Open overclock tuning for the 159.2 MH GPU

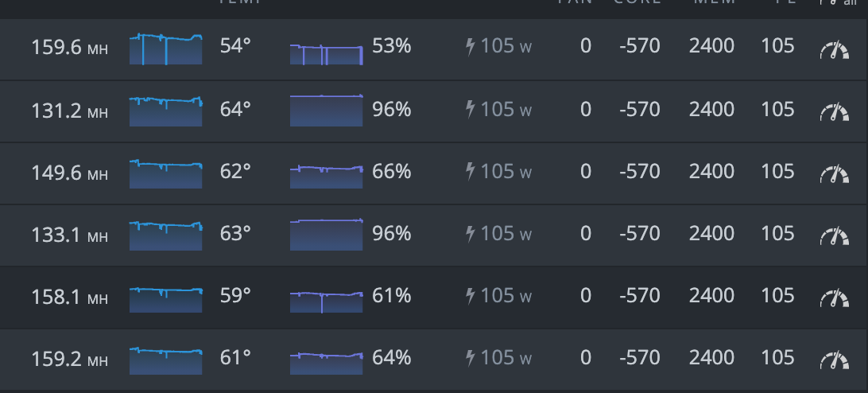[x=835, y=360]
